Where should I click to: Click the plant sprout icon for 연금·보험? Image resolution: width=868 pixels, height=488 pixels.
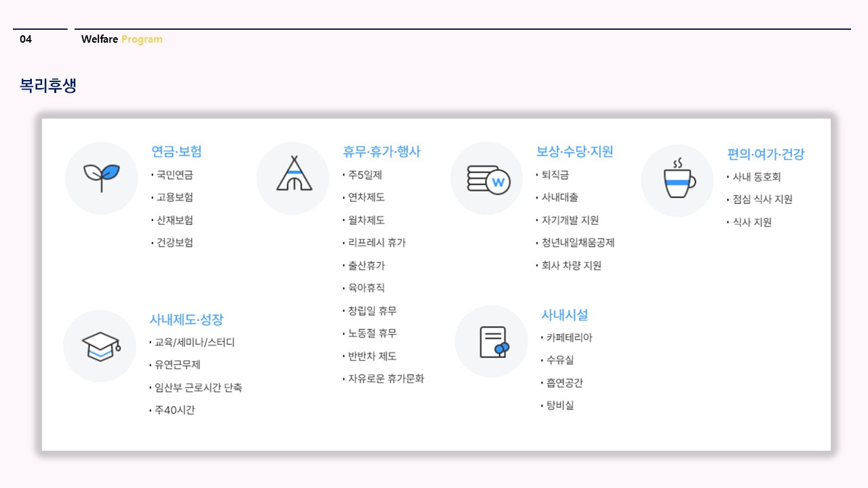click(x=102, y=178)
